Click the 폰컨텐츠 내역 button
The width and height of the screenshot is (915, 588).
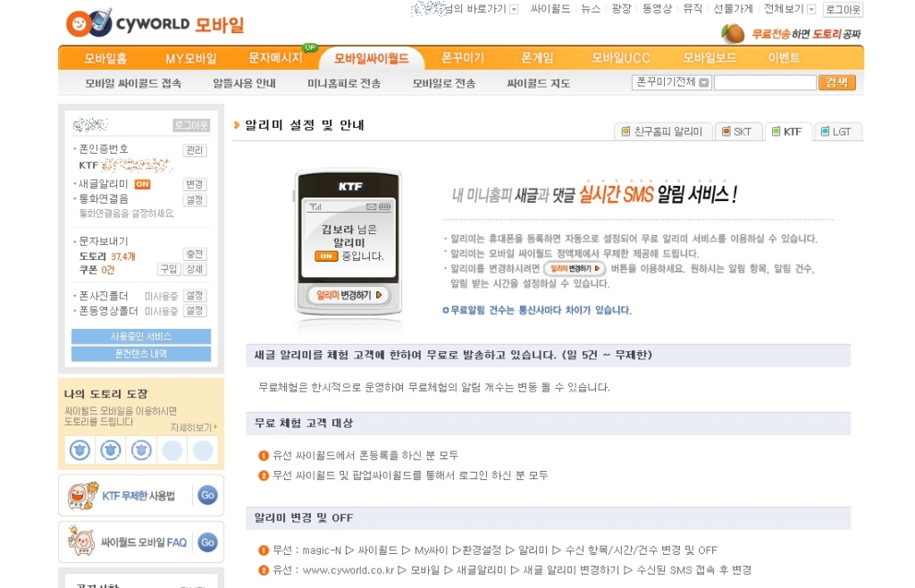pos(141,354)
